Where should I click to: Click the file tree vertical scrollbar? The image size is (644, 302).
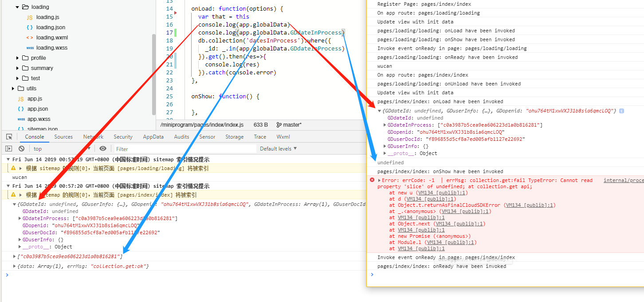[153, 71]
